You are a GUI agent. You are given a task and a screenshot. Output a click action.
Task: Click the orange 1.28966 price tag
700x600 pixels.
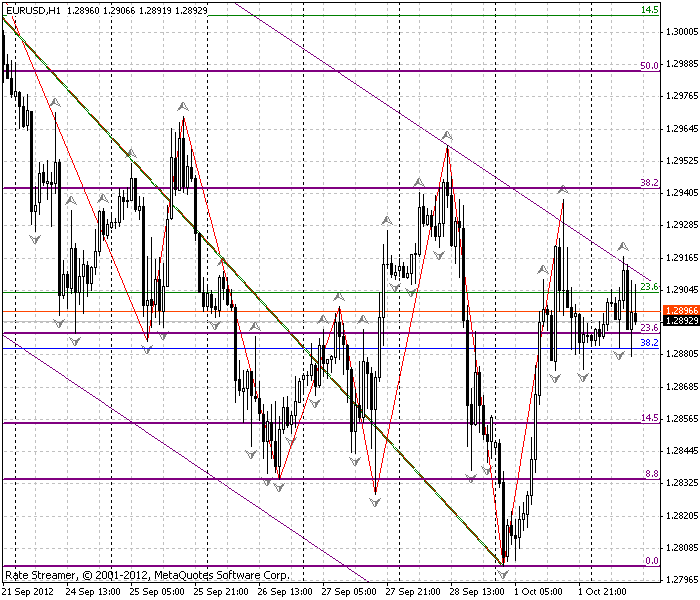[x=681, y=310]
